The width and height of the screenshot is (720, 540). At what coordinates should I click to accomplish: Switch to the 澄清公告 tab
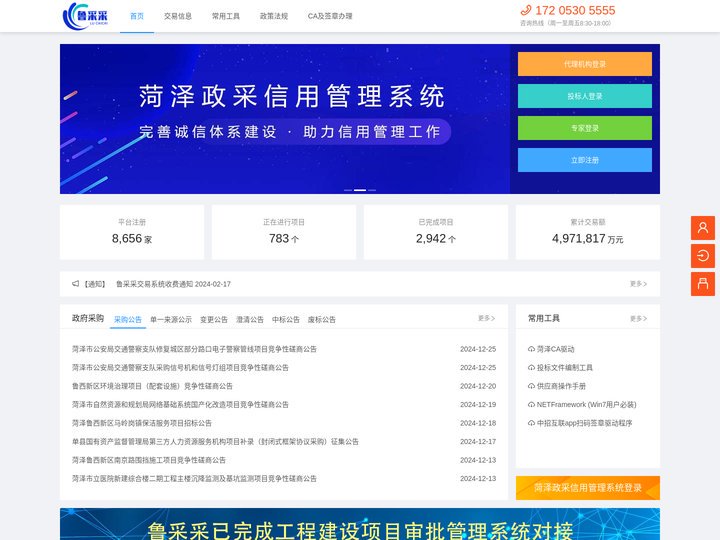click(x=250, y=320)
